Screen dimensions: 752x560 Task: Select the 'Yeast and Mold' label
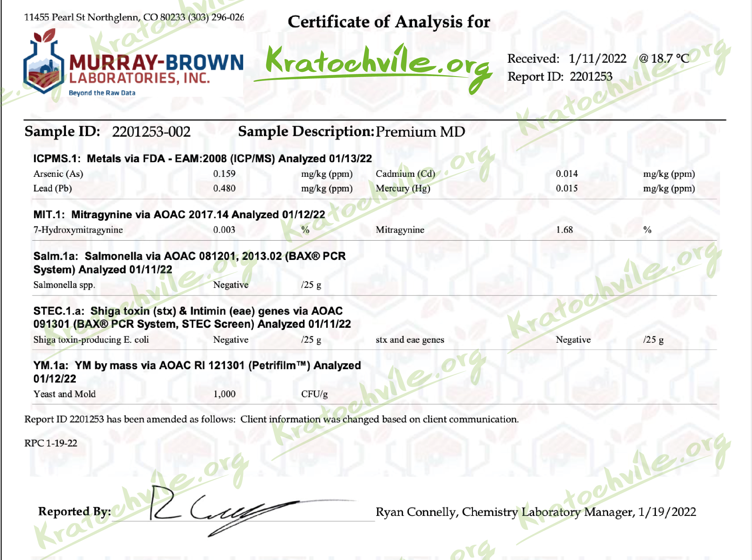click(65, 394)
